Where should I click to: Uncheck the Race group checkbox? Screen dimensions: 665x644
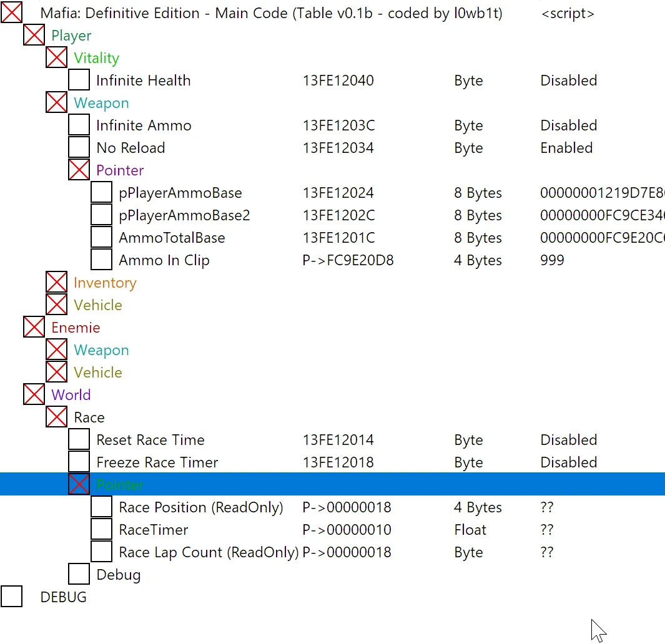click(56, 417)
